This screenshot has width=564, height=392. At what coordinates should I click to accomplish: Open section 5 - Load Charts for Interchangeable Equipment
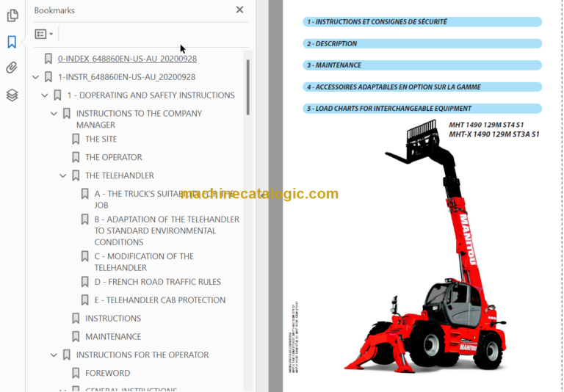422,109
